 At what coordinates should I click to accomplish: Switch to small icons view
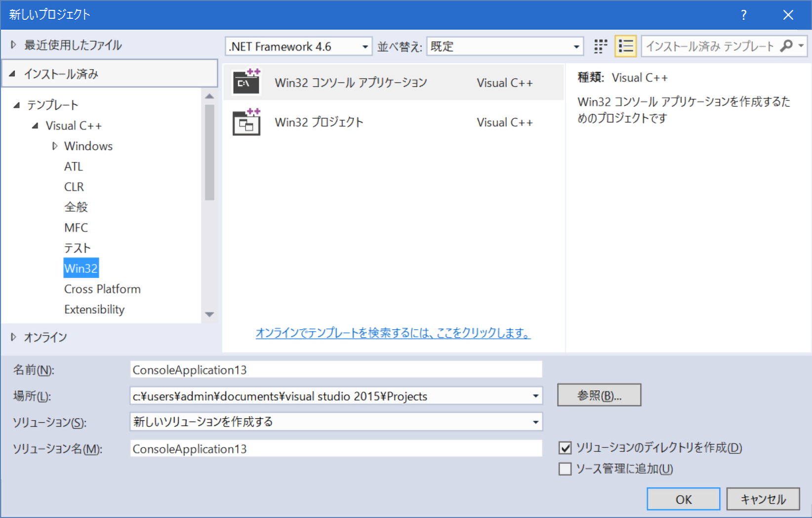pos(600,46)
